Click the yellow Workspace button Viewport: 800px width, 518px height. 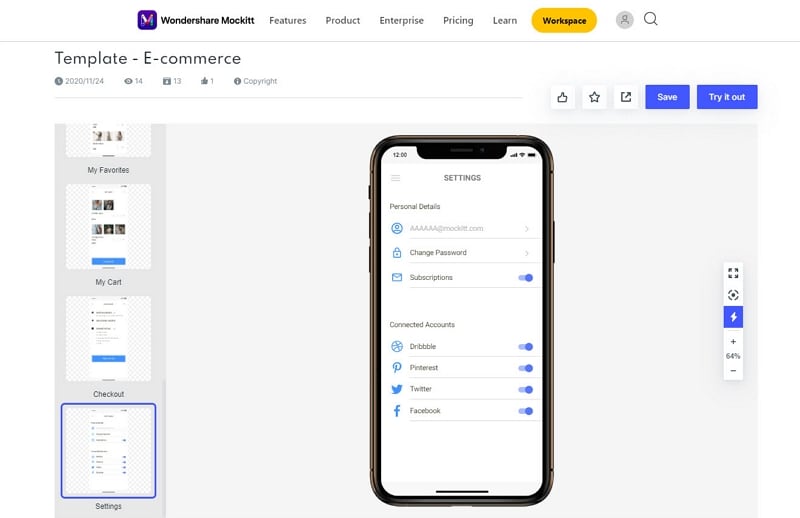[564, 20]
